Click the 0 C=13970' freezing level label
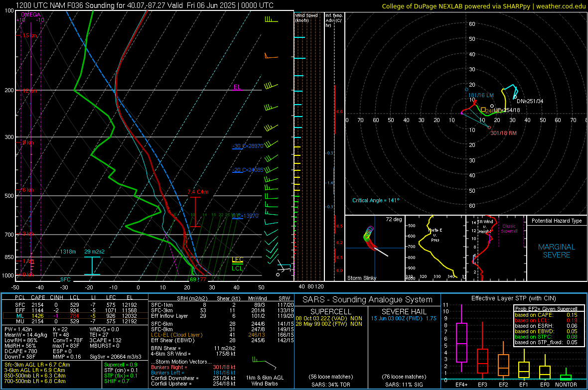Image resolution: width=588 pixels, height=390 pixels. [246, 216]
